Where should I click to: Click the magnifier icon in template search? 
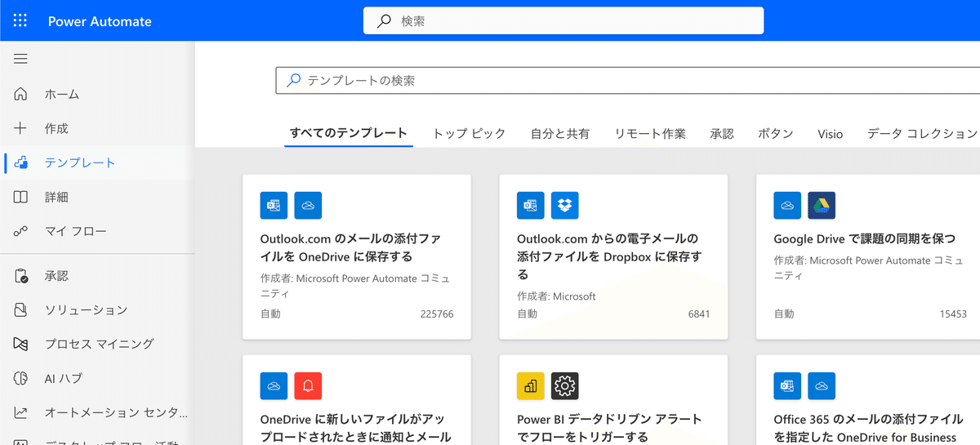(293, 80)
